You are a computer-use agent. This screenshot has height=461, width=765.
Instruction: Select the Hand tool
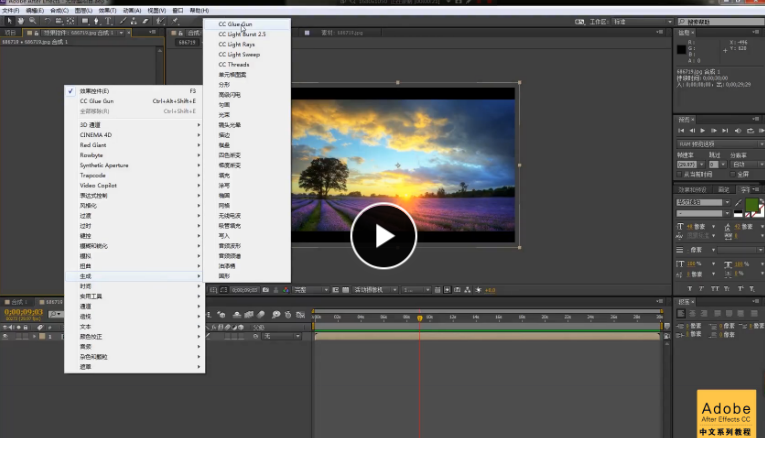(20, 21)
